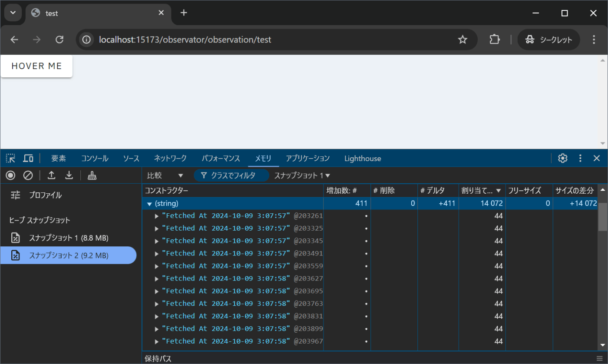Collapse the (string) constructor row
The height and width of the screenshot is (364, 608).
click(x=149, y=203)
